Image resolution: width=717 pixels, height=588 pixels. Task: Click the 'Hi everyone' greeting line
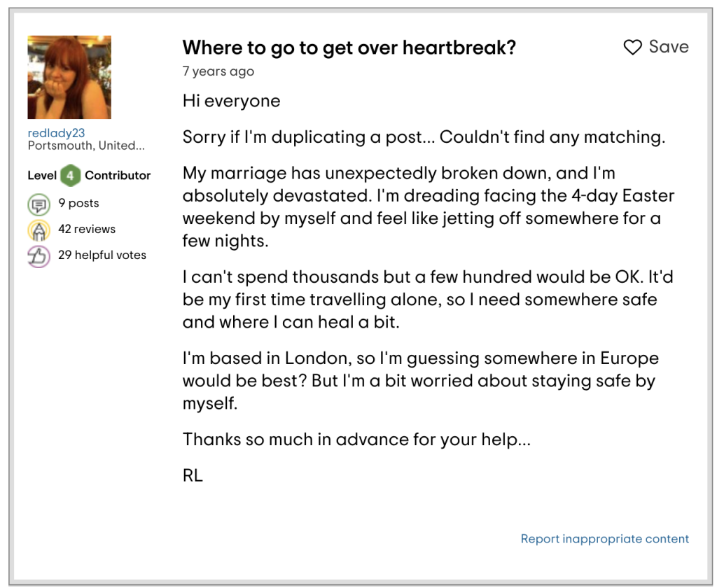click(231, 101)
